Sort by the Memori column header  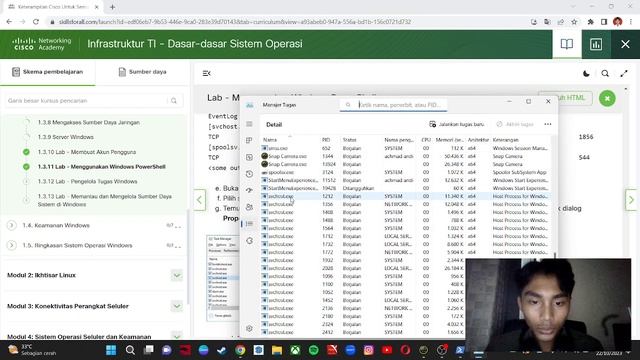point(449,140)
